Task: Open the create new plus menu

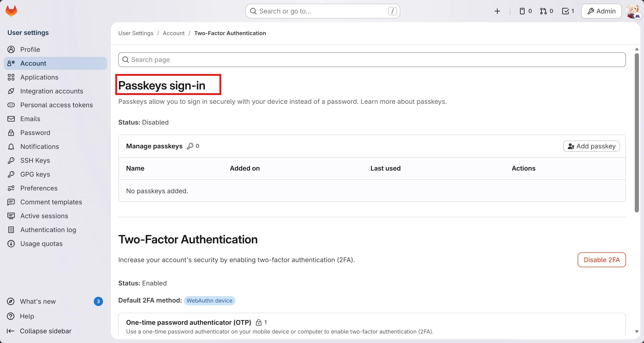Action: (497, 11)
